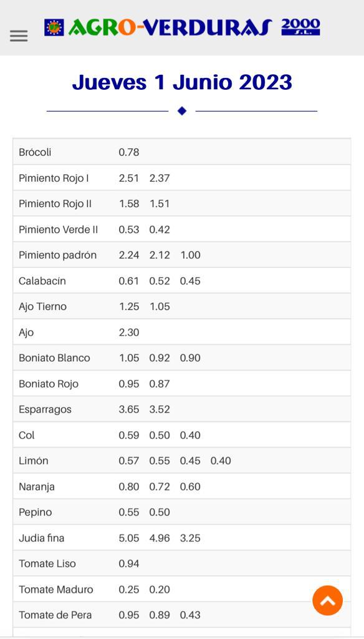
Task: Click the orange scroll-to-top arrow button
Action: 327,600
